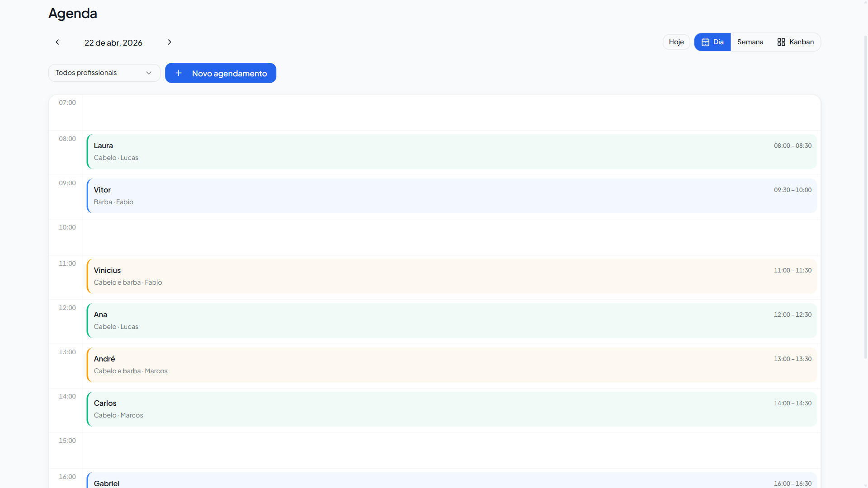The width and height of the screenshot is (868, 488).
Task: Go to previous day arrow
Action: (57, 42)
